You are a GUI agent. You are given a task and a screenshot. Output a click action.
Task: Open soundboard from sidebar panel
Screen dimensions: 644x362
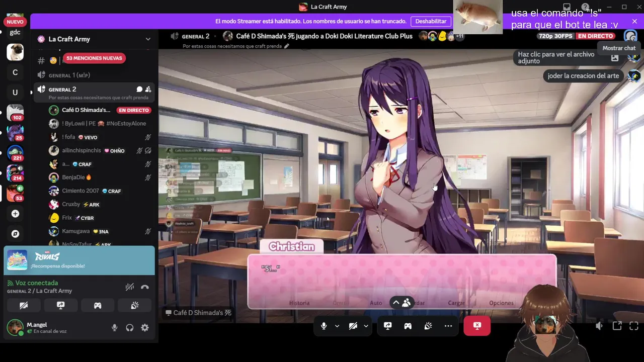coord(135,305)
